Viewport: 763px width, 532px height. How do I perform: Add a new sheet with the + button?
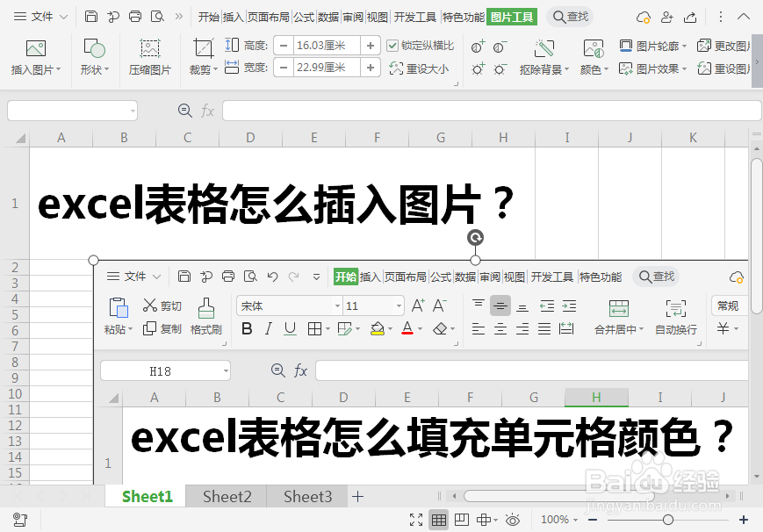click(x=357, y=496)
